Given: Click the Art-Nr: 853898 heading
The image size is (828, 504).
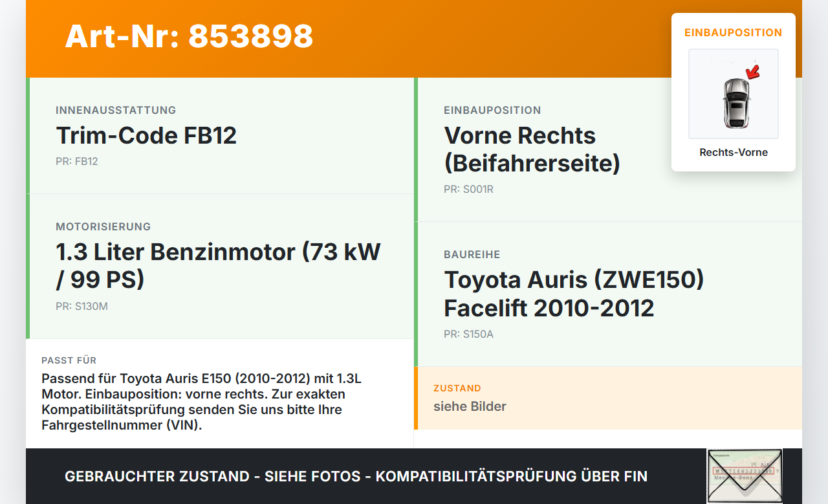Looking at the screenshot, I should tap(189, 36).
